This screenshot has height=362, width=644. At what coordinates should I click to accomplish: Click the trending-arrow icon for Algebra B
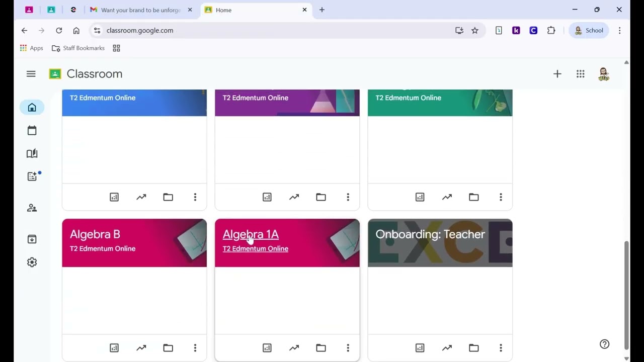click(x=141, y=348)
